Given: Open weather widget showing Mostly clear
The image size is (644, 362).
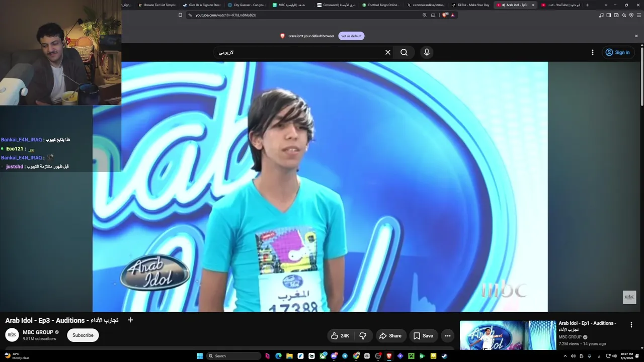Looking at the screenshot, I should (x=16, y=356).
